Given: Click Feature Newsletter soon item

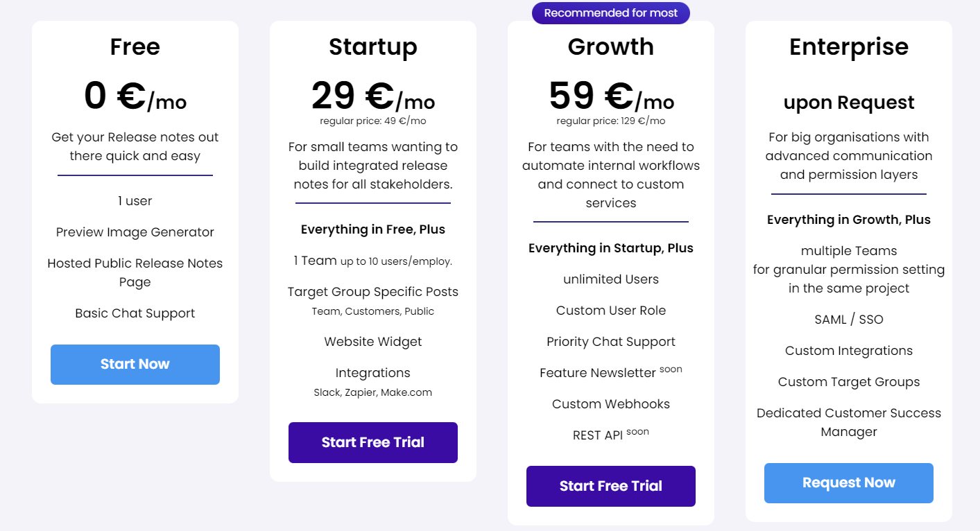Looking at the screenshot, I should click(611, 372).
